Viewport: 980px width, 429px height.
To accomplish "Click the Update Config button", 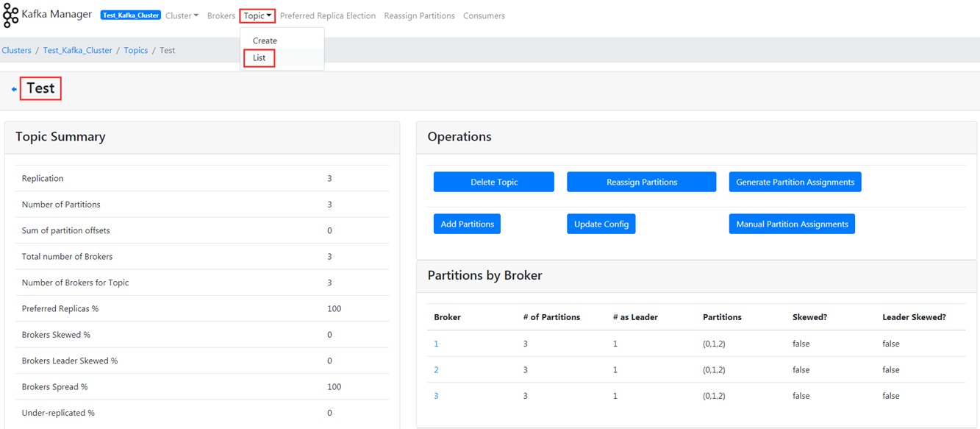I will [x=601, y=224].
